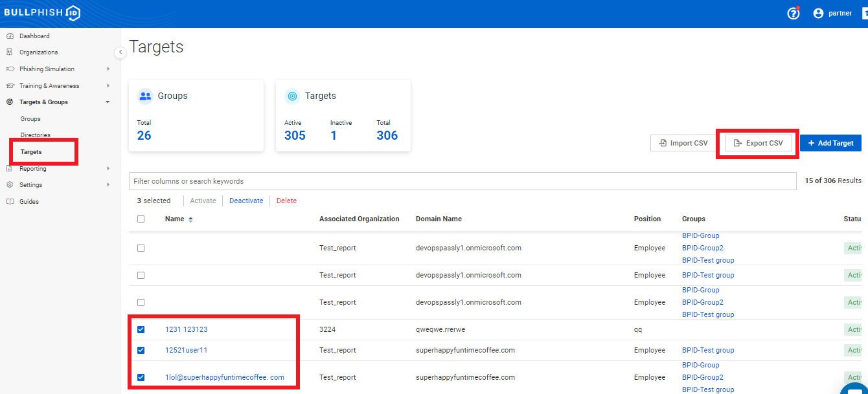
Task: Click the BullPhish ID logo
Action: click(x=41, y=13)
